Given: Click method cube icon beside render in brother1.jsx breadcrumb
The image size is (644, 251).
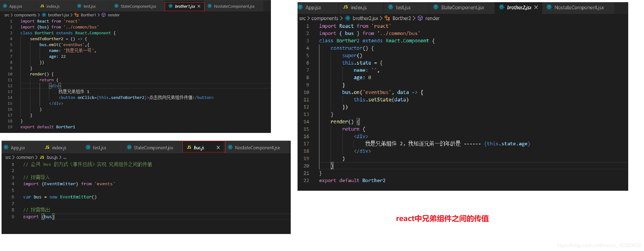Looking at the screenshot, I should (104, 15).
